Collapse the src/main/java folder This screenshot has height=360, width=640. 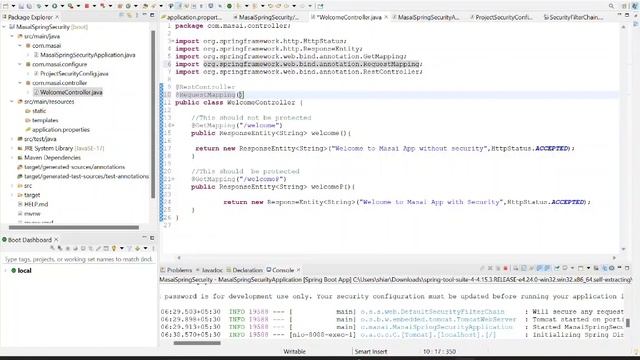[12, 36]
